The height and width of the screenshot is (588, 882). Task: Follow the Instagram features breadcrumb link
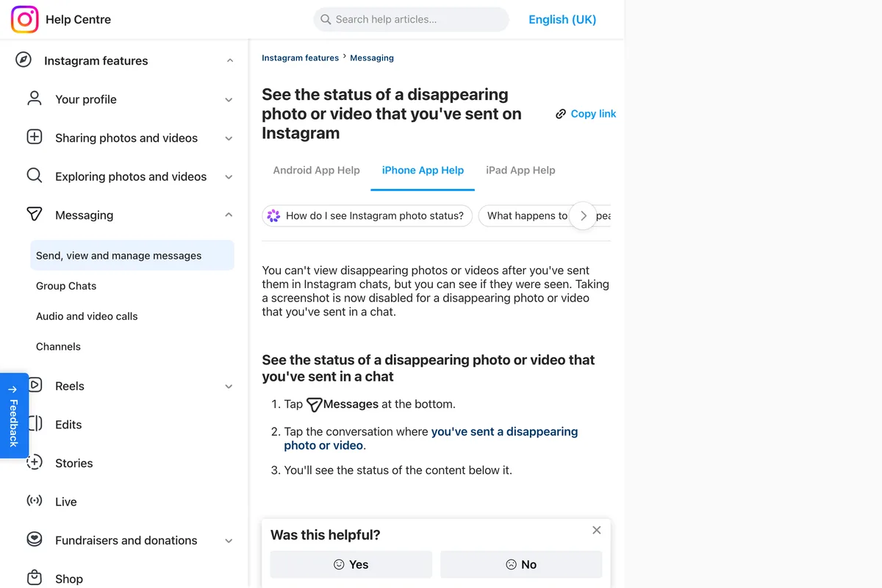(300, 58)
